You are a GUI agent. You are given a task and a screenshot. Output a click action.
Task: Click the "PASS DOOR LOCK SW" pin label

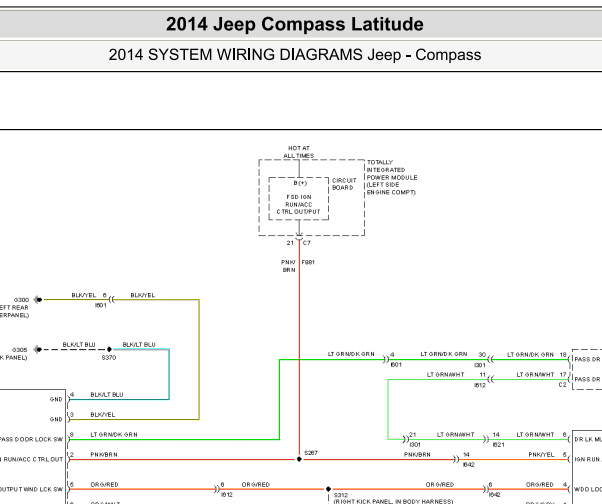point(31,439)
